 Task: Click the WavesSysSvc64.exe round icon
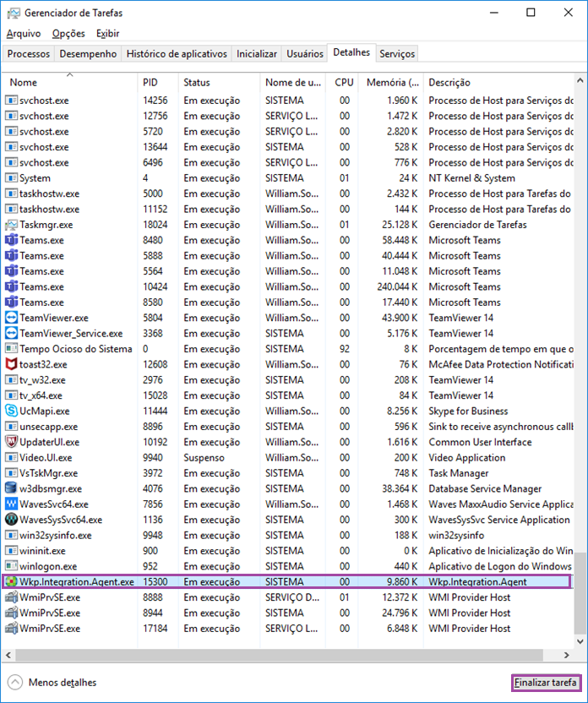(11, 520)
